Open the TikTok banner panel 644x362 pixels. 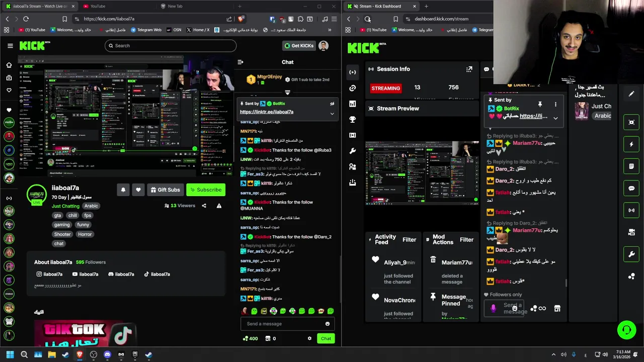tap(85, 333)
